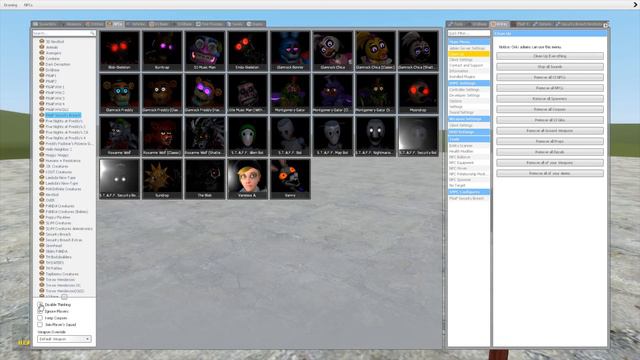
Task: Select the Vanessa A NPC icon
Action: coord(247,179)
